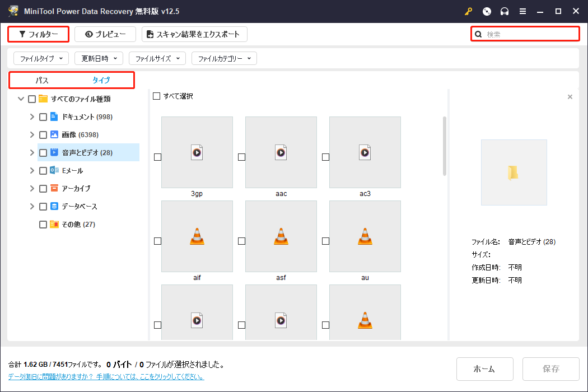This screenshot has width=588, height=392.
Task: Open the au VLC cone thumbnail
Action: (365, 236)
